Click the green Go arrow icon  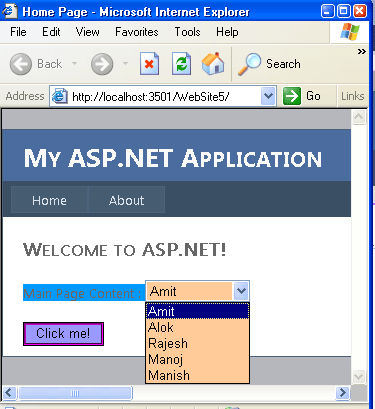click(292, 96)
